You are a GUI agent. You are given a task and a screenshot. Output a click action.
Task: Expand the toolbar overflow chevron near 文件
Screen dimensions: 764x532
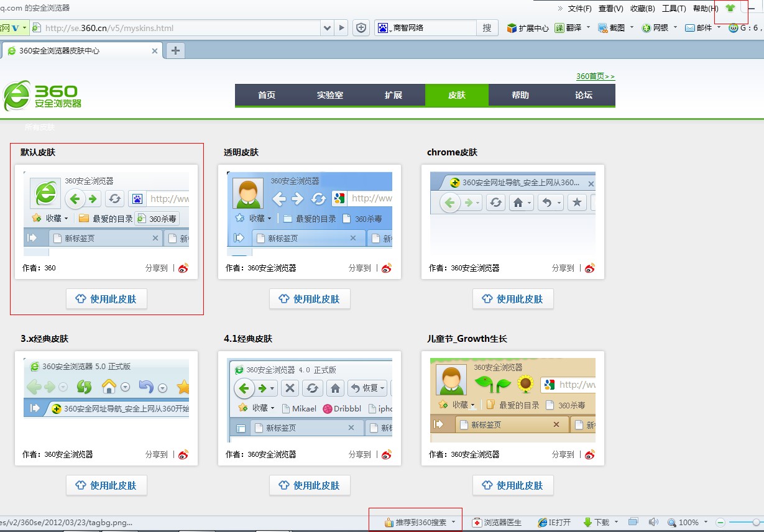coord(560,9)
